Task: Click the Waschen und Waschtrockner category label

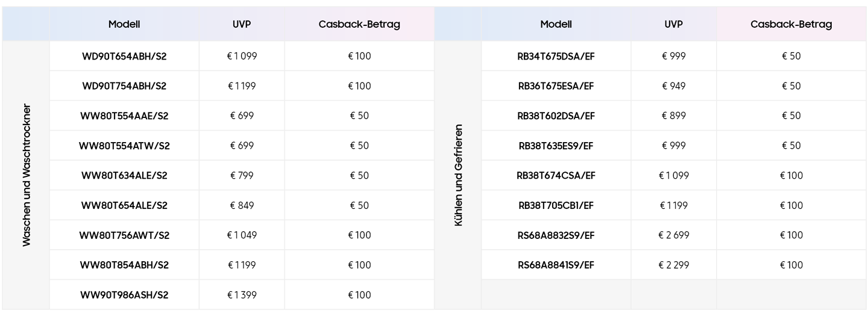Action: [x=26, y=175]
